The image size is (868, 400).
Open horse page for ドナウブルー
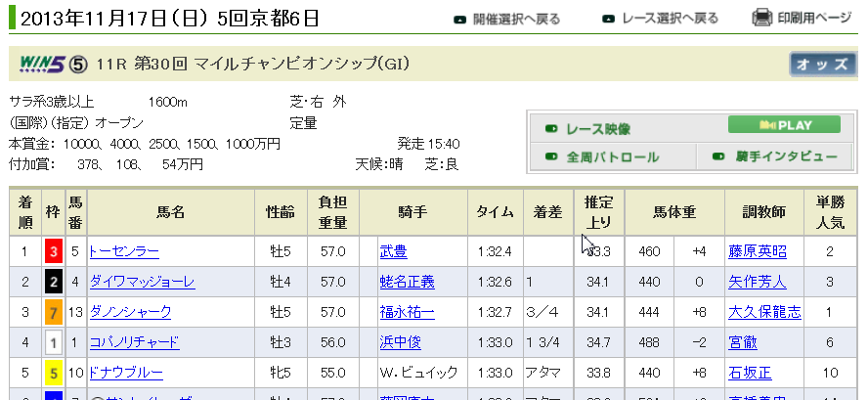click(126, 373)
